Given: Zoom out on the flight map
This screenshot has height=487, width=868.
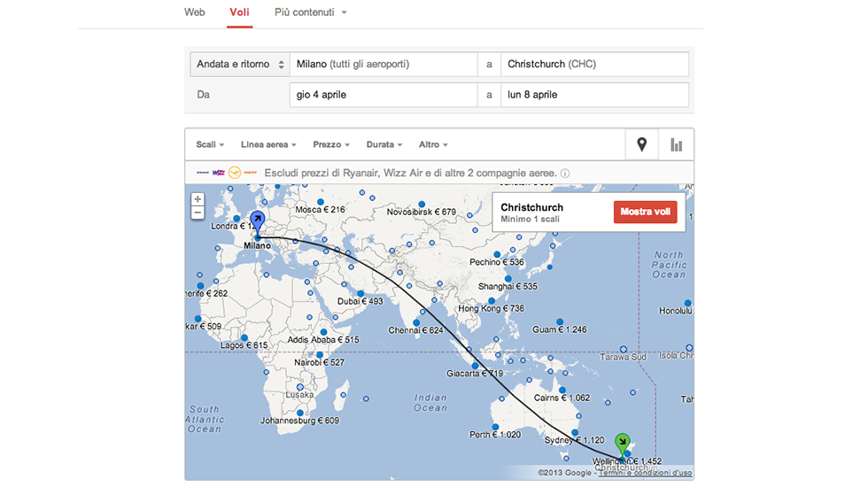Looking at the screenshot, I should pyautogui.click(x=198, y=213).
